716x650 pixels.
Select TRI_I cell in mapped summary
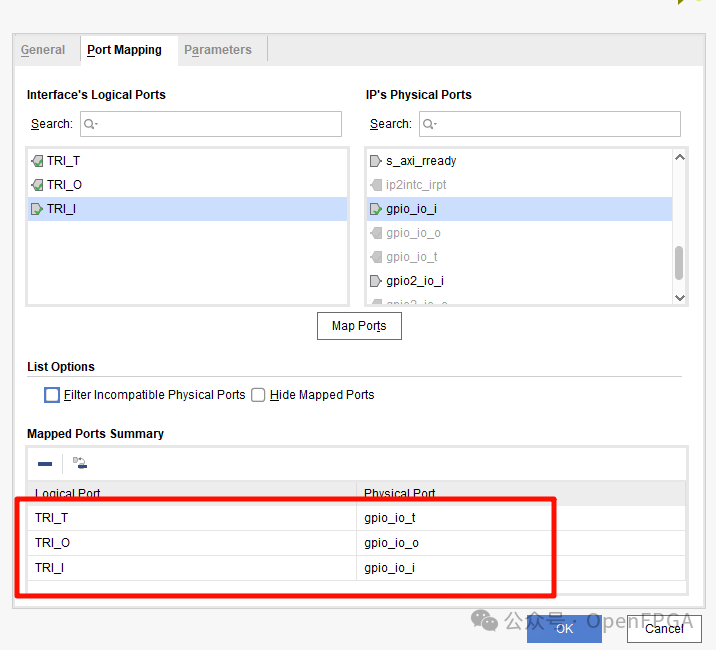(x=192, y=568)
